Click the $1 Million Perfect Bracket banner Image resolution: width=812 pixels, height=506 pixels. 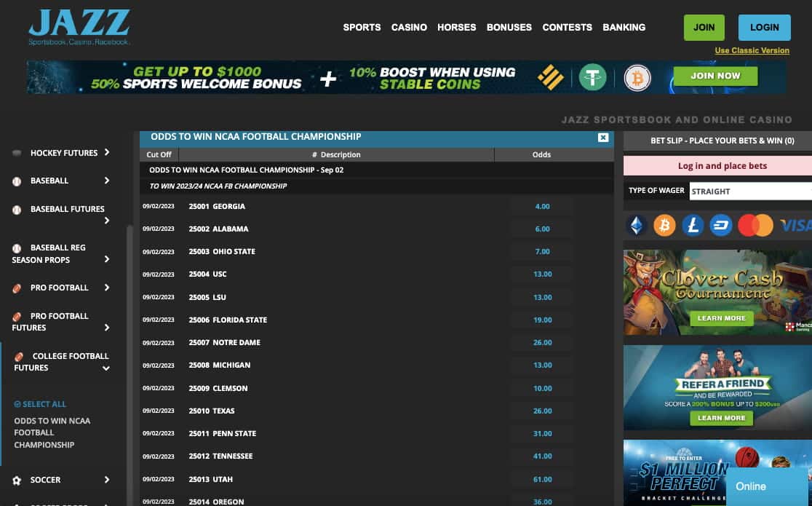click(x=717, y=473)
